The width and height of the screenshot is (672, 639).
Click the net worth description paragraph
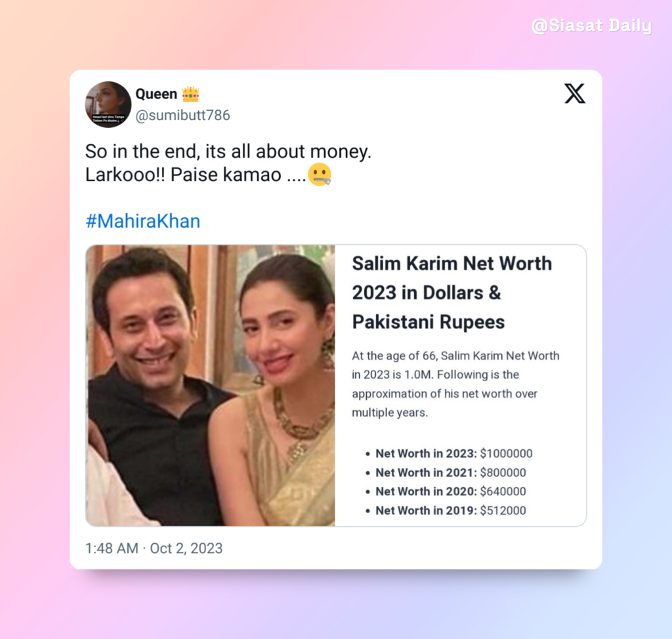pos(455,384)
